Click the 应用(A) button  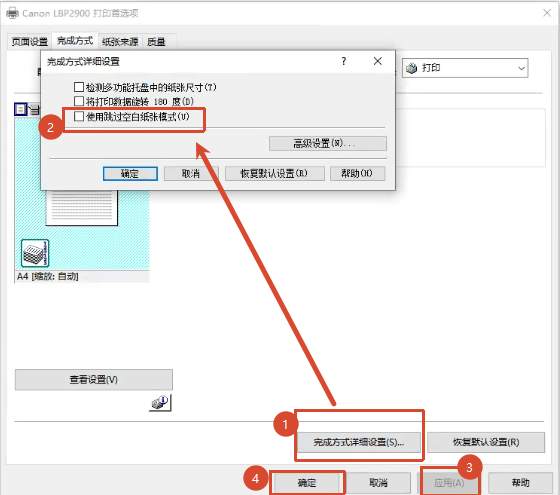point(449,483)
